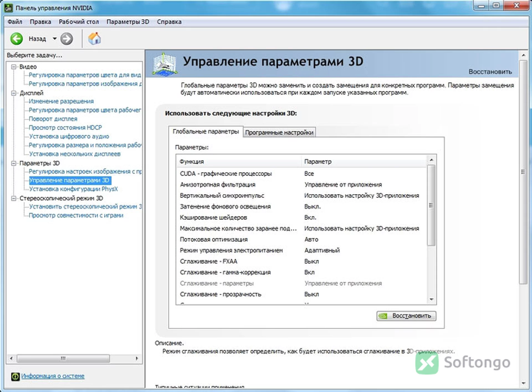
Task: Click the Функция column header
Action: tap(239, 161)
